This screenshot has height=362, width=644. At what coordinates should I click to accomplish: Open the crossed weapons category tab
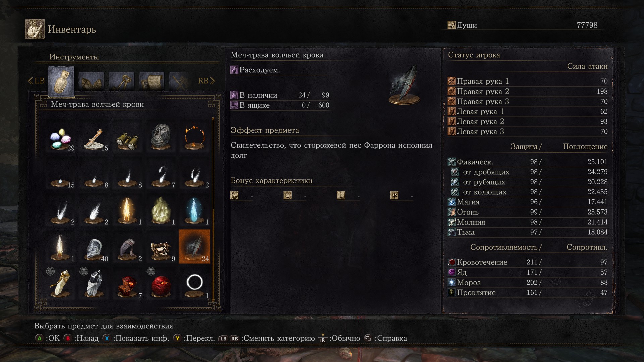pos(180,81)
